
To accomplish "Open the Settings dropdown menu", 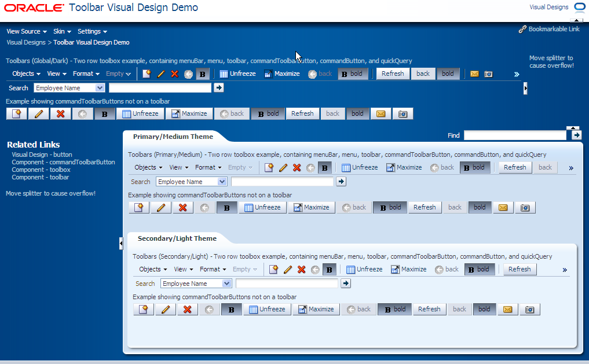I will [93, 31].
